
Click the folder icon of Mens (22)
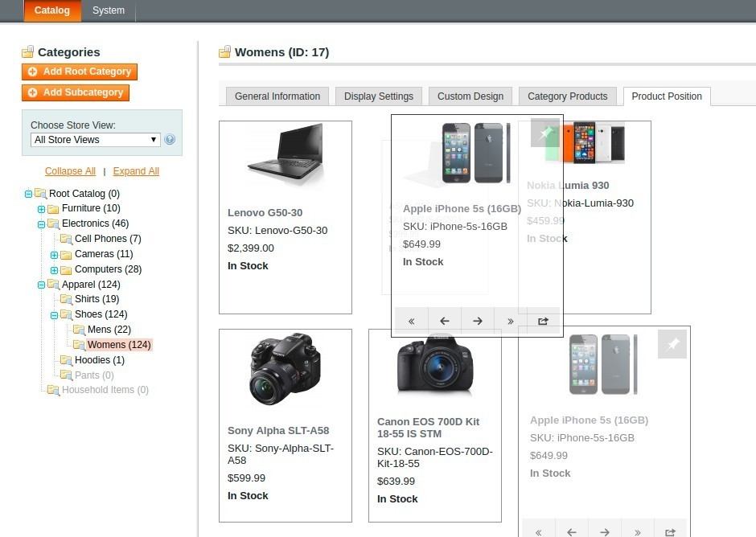point(79,330)
